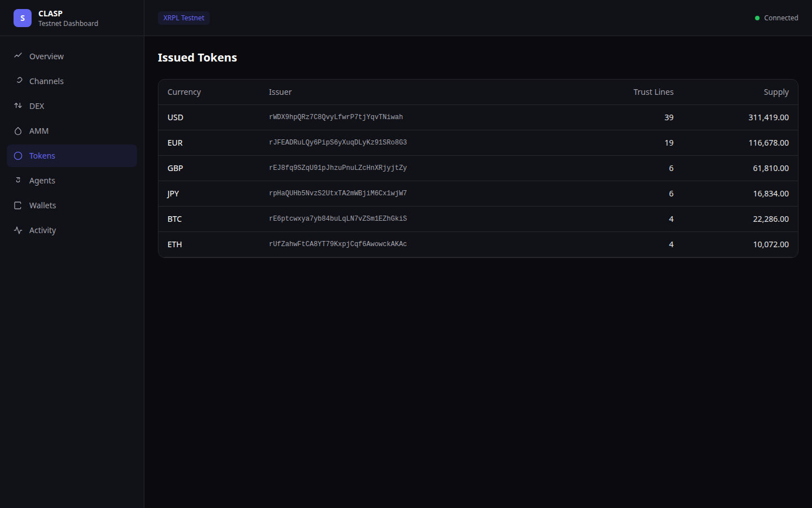
Task: Select the AMM droplet icon
Action: point(19,130)
